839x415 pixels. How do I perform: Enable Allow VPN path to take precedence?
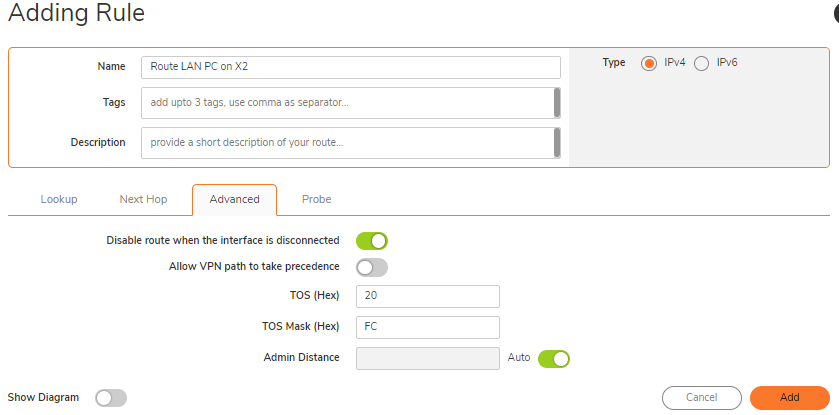372,267
